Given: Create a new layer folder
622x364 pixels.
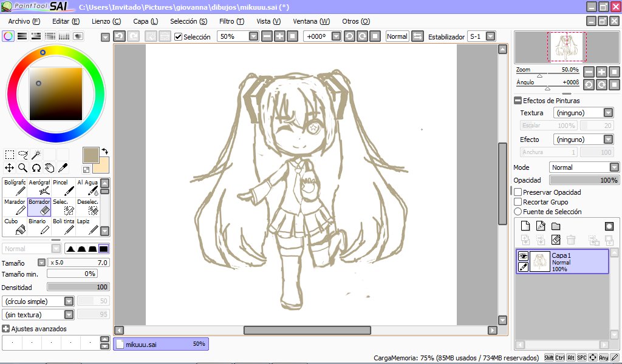Looking at the screenshot, I should click(x=556, y=226).
